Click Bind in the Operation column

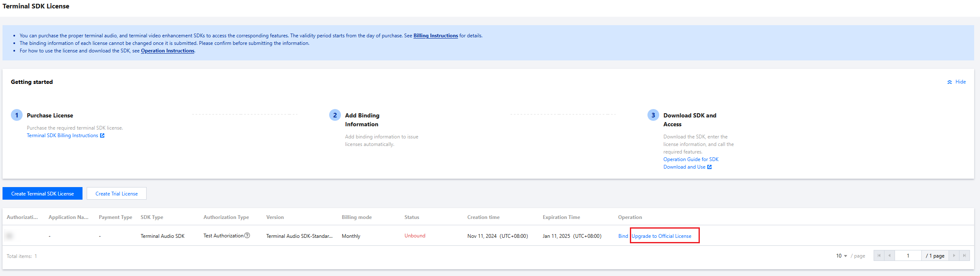tap(623, 236)
